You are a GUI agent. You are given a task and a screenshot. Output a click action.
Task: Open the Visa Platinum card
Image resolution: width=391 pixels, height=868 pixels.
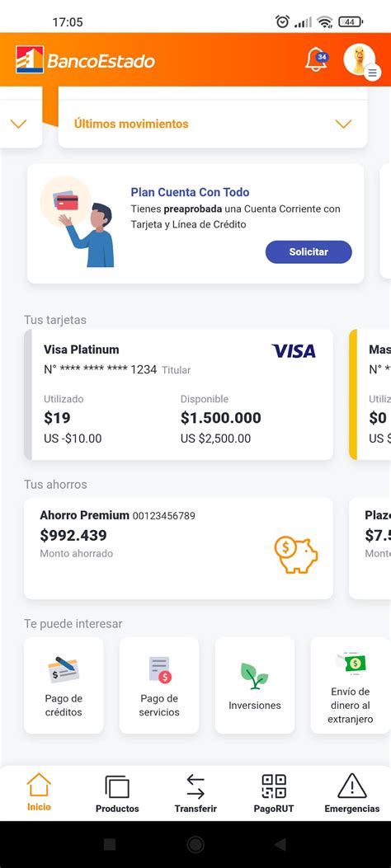[x=178, y=395]
